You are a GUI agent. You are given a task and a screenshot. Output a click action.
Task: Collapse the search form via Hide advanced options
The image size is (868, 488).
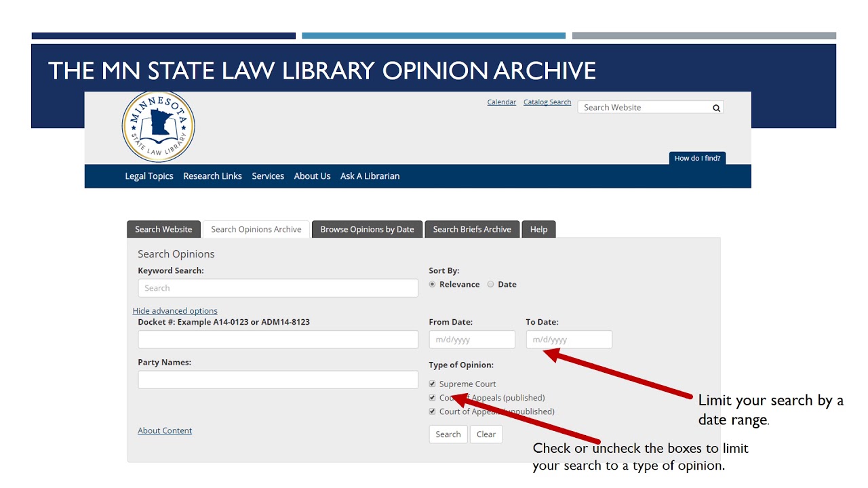pyautogui.click(x=175, y=311)
